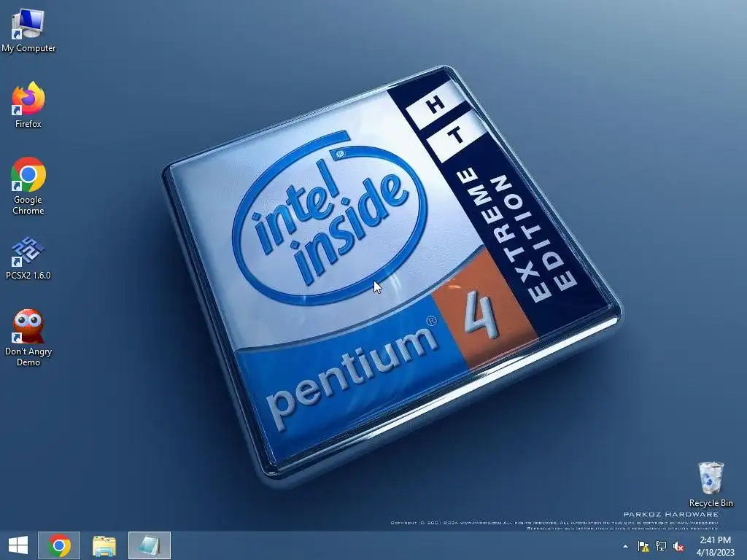Select the highlighted notepad-like app in taskbar
The height and width of the screenshot is (560, 747).
[149, 545]
